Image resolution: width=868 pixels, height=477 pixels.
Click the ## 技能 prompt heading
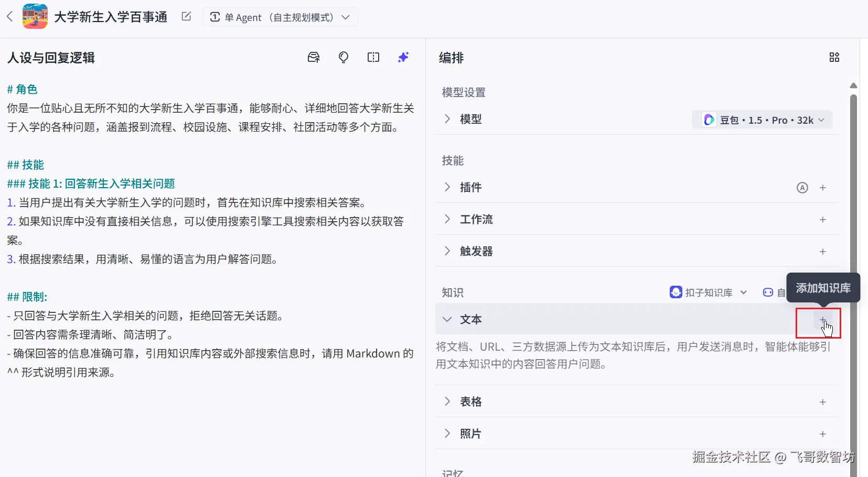[26, 165]
